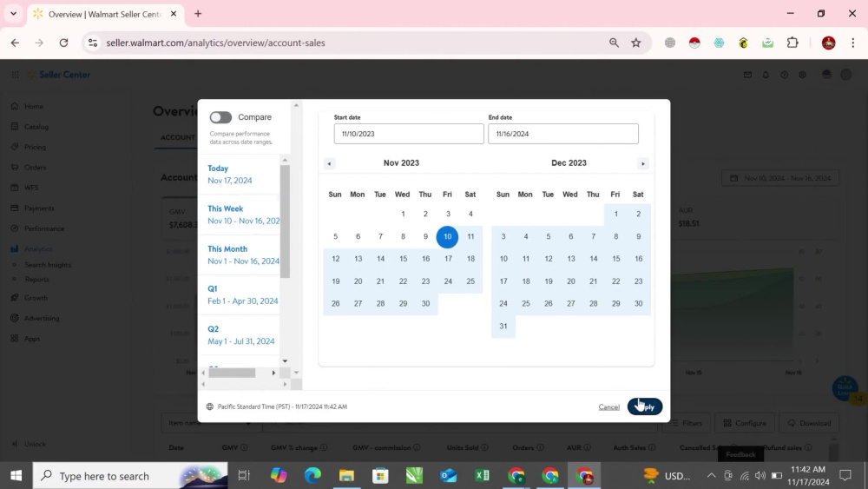Select December 1 in calendar

point(615,214)
